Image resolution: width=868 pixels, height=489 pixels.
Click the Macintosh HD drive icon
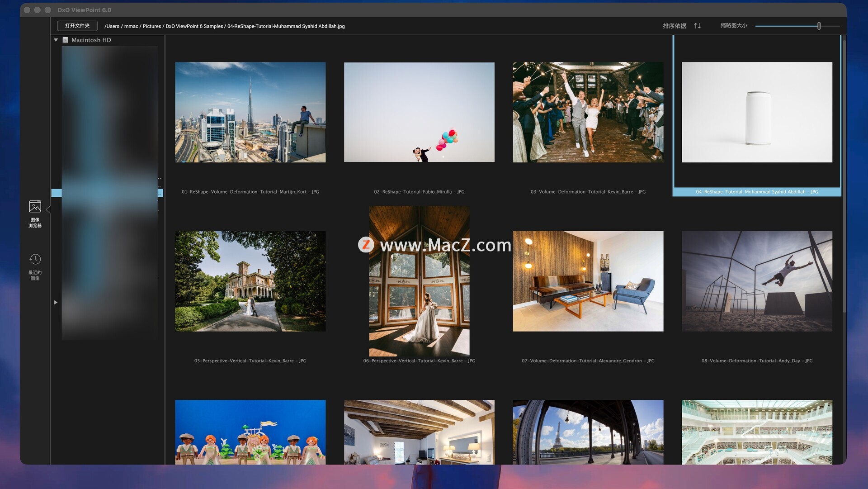[x=66, y=40]
